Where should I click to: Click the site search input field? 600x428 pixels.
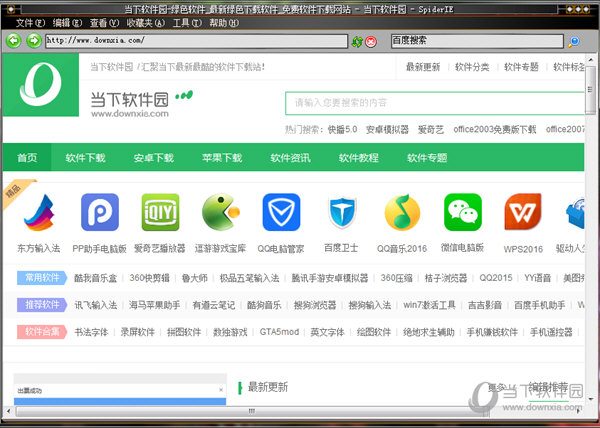(435, 103)
